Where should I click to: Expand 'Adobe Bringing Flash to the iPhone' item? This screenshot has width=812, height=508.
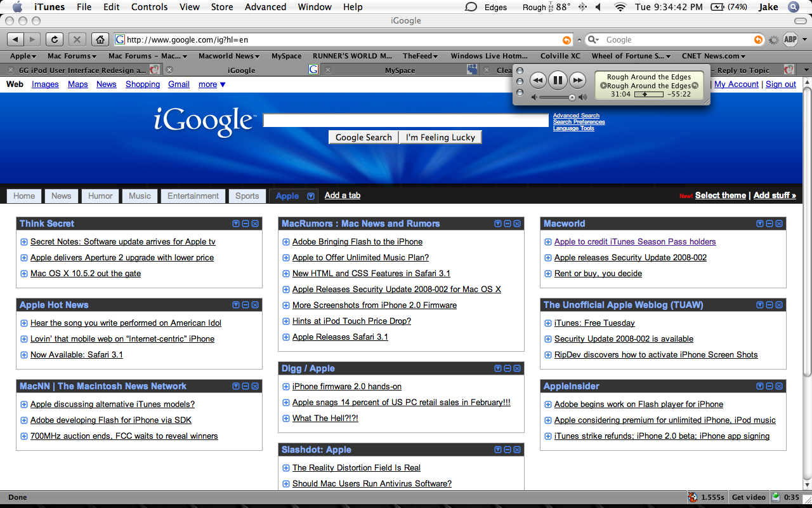tap(286, 242)
